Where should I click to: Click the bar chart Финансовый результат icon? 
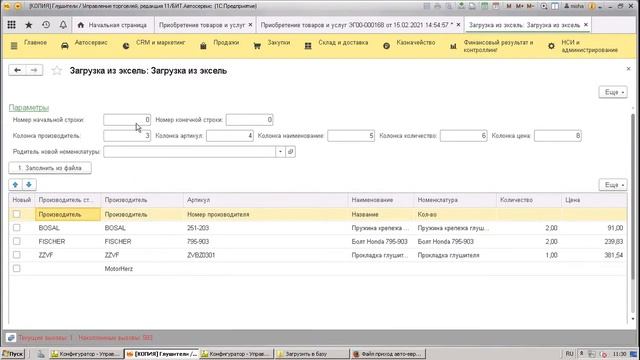[453, 46]
